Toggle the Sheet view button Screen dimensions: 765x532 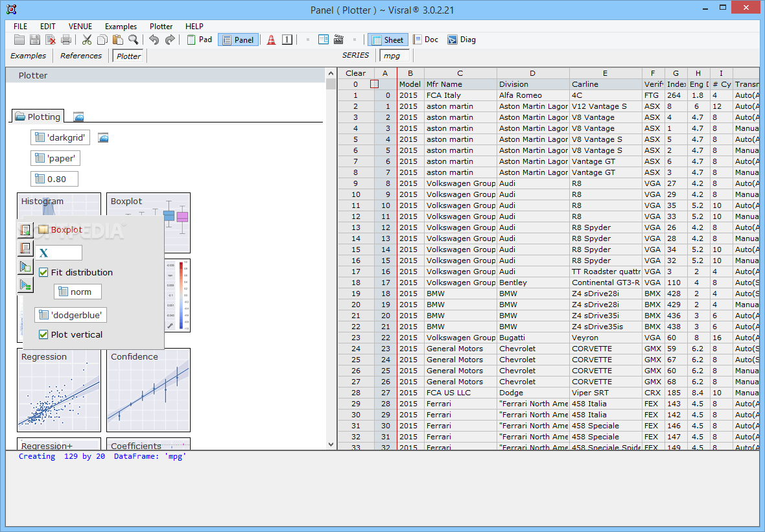pyautogui.click(x=388, y=40)
